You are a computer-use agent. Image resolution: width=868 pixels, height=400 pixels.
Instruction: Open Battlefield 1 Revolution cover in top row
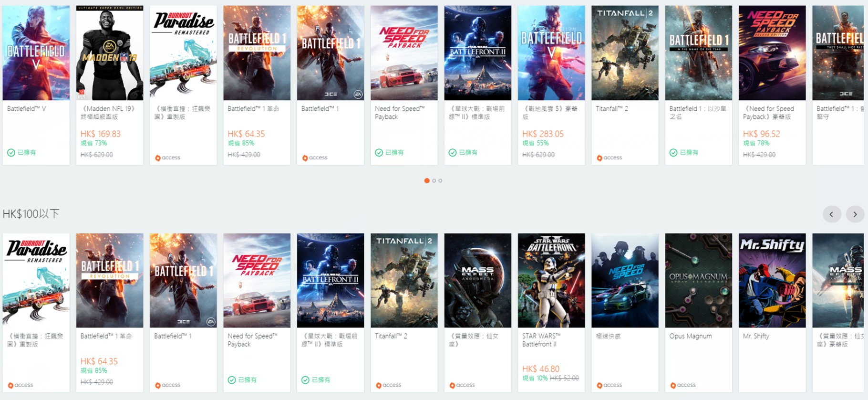pos(257,53)
